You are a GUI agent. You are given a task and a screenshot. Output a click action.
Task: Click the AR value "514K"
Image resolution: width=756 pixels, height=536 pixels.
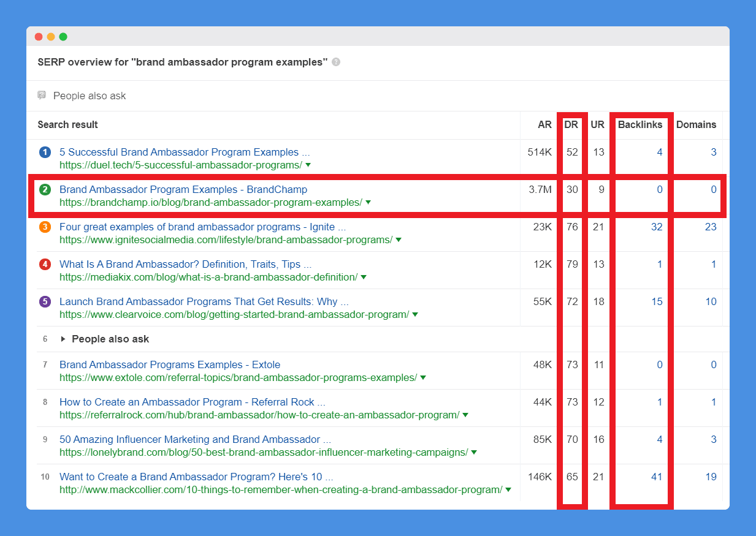(x=540, y=152)
